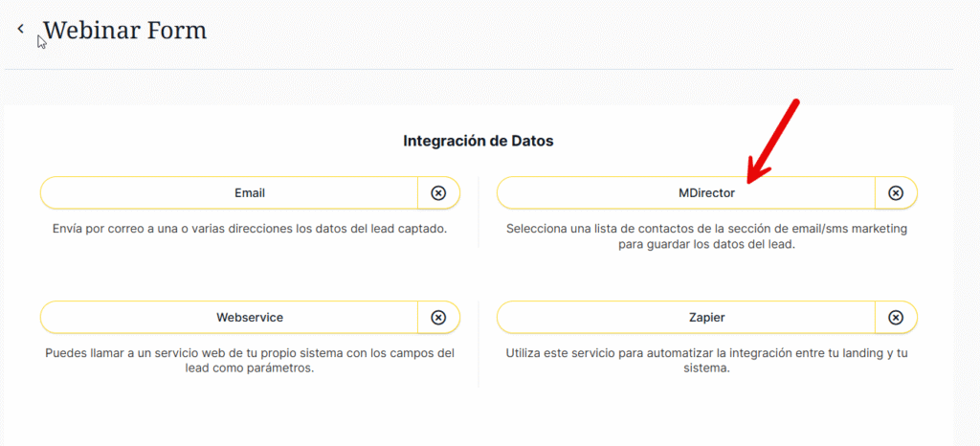Click the back arrow beside Webinar Form

point(21,29)
